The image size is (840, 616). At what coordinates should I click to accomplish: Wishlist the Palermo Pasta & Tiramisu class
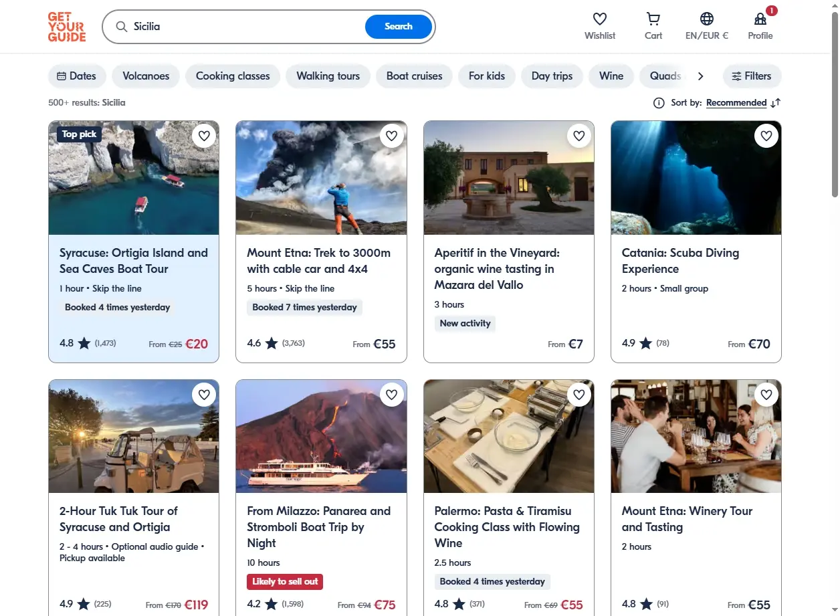[579, 395]
